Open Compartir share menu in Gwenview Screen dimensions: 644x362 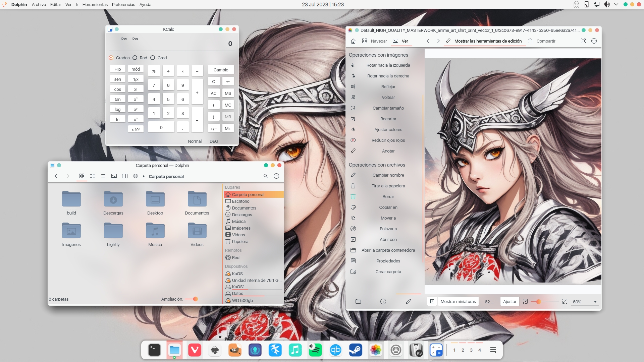click(x=541, y=41)
